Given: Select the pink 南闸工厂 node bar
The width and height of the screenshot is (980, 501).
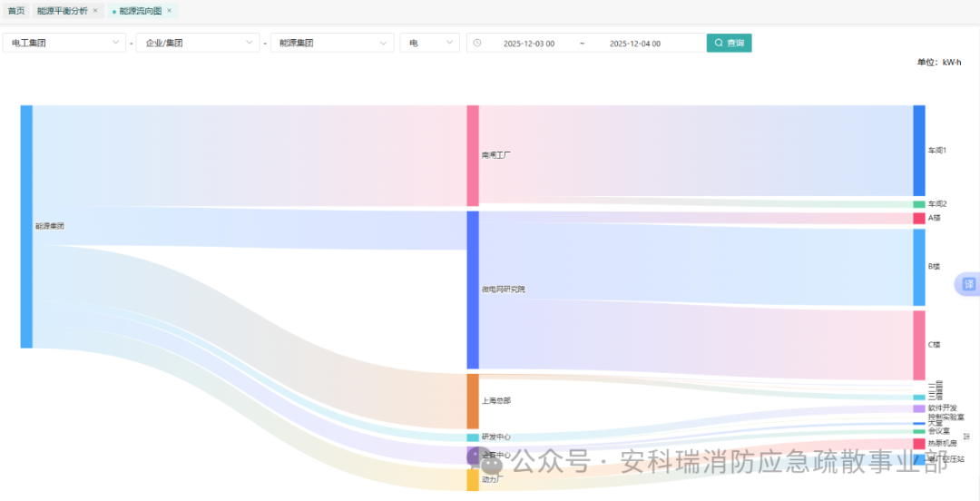Looking at the screenshot, I should click(x=473, y=156).
